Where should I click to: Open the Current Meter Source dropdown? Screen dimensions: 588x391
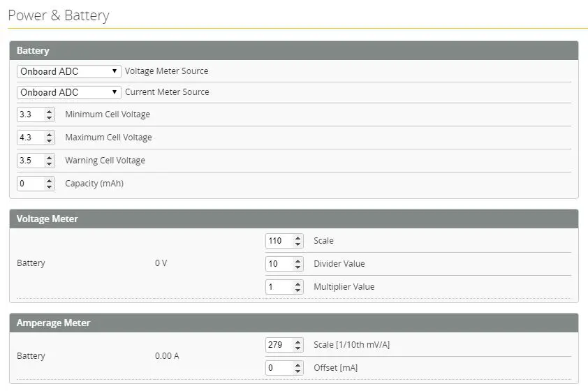68,92
